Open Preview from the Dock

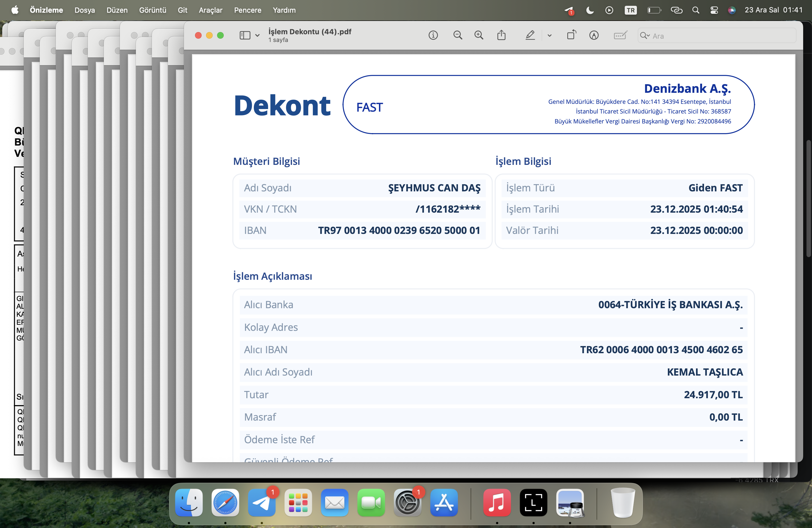coord(570,502)
